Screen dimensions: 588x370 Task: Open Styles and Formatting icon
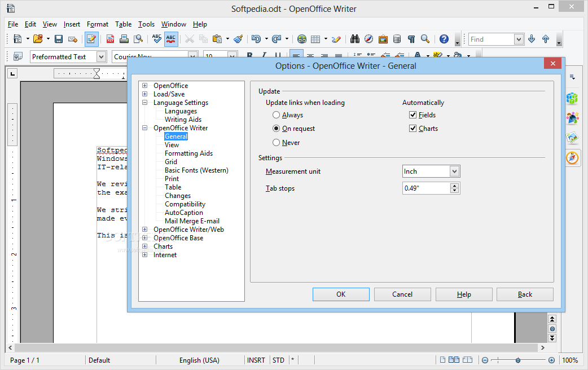click(17, 56)
